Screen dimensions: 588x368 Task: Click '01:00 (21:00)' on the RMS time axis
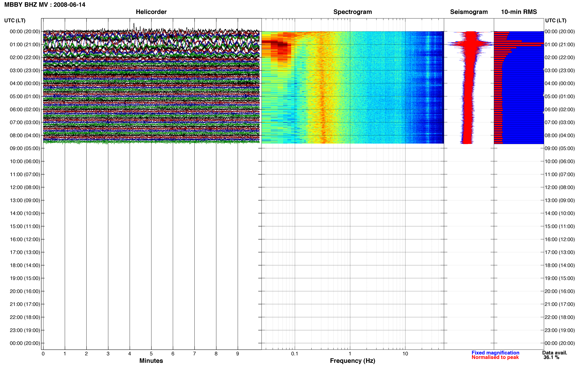click(560, 45)
